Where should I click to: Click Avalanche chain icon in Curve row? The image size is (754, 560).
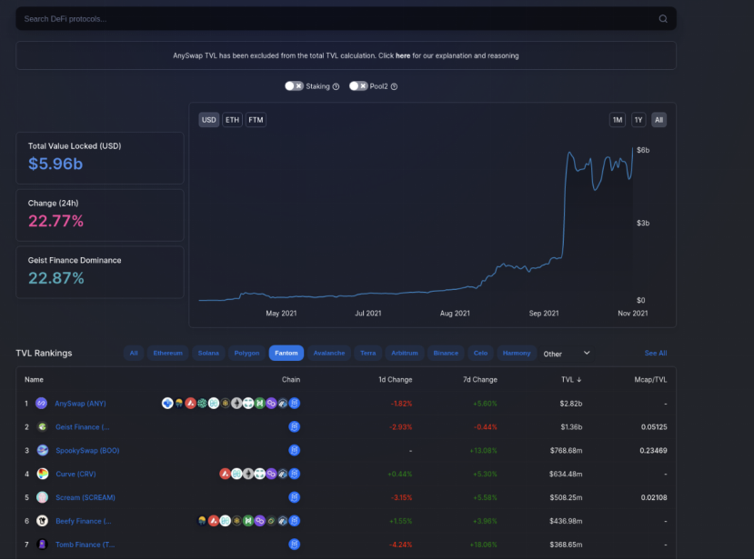(225, 474)
